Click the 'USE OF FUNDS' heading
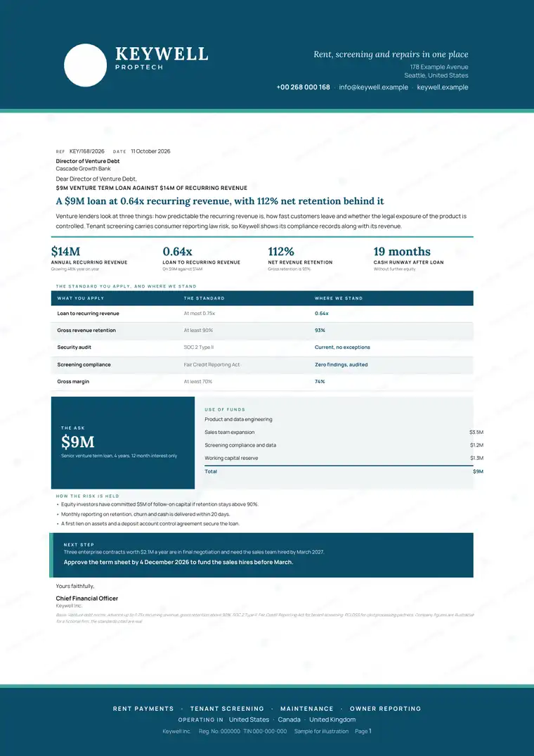The width and height of the screenshot is (534, 756). click(225, 410)
